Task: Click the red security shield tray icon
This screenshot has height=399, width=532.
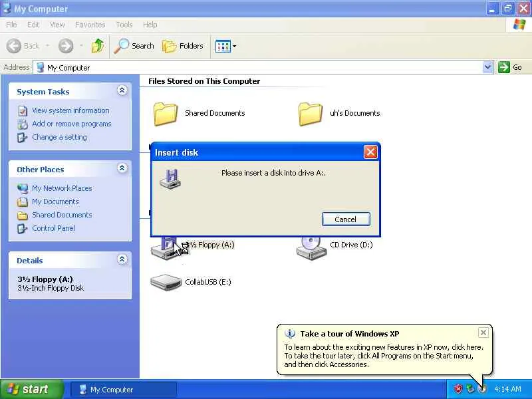Action: click(458, 389)
